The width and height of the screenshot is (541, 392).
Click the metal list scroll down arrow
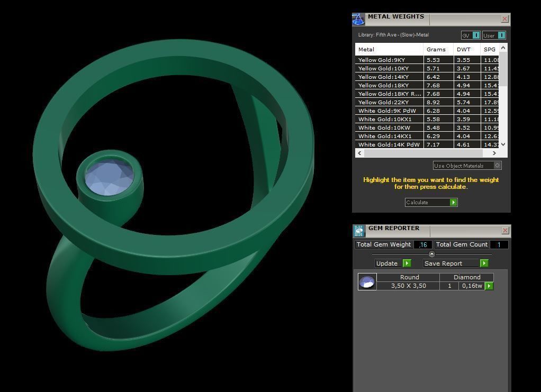tap(503, 144)
